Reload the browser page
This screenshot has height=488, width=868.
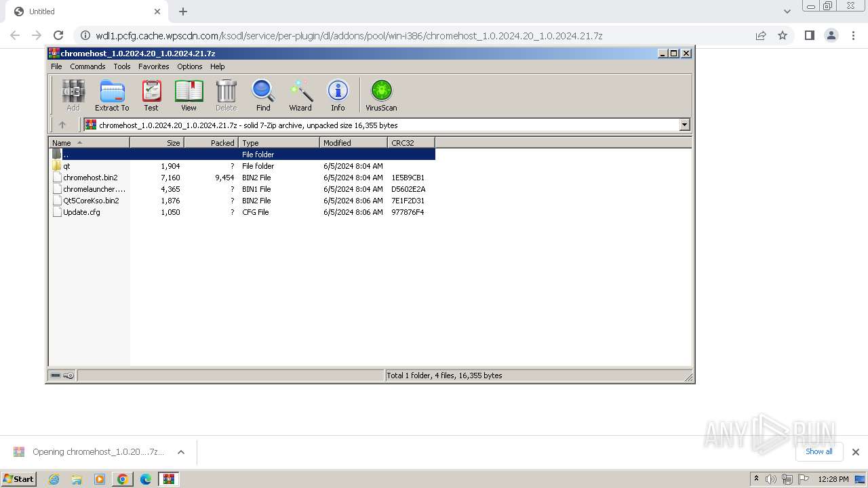(58, 35)
